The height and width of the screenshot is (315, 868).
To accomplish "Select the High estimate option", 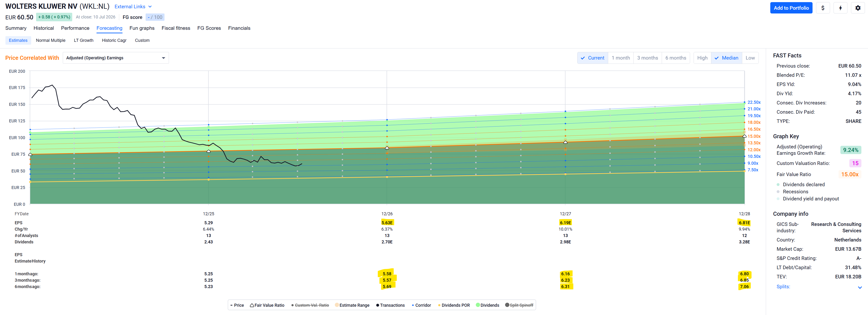I will click(702, 58).
